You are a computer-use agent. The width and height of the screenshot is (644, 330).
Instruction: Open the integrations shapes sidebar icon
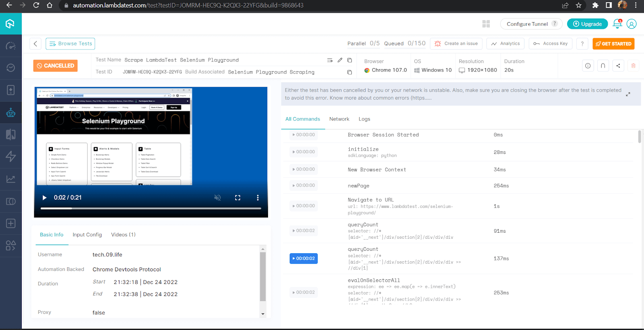[10, 246]
